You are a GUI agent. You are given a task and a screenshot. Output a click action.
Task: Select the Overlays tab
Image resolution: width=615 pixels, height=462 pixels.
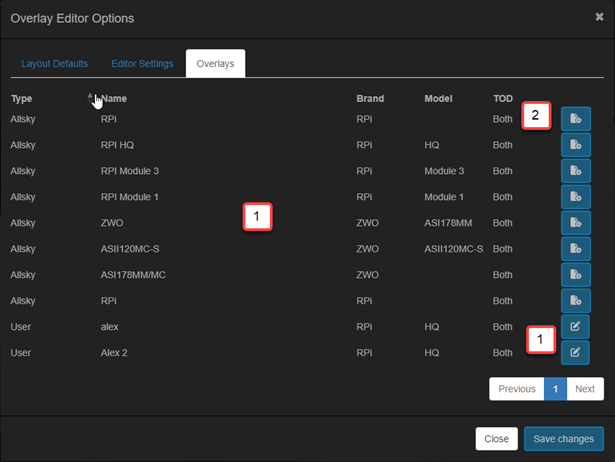(x=216, y=64)
